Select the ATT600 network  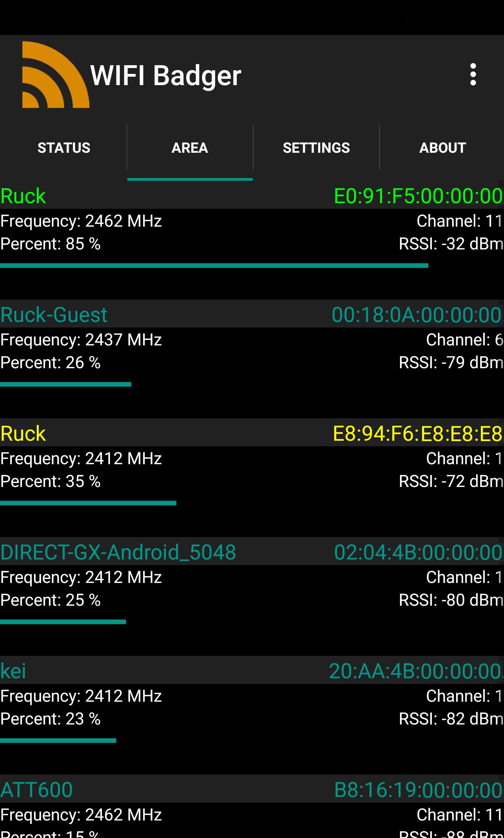tap(36, 790)
